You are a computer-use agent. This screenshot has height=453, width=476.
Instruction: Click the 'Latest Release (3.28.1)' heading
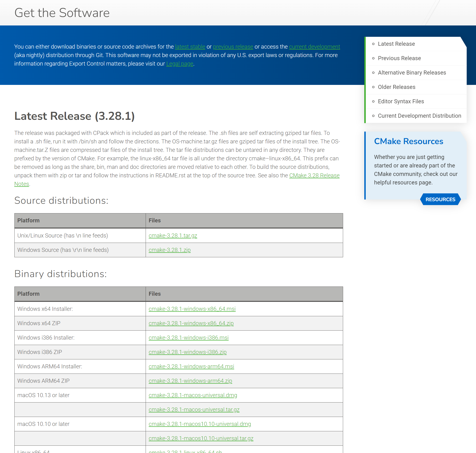pos(74,116)
